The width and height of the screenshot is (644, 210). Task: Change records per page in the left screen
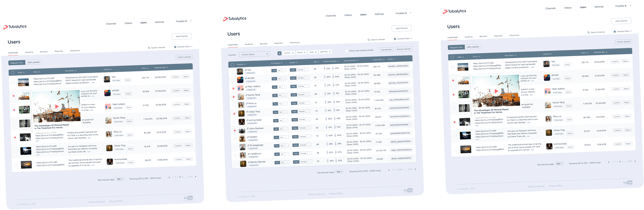120,179
